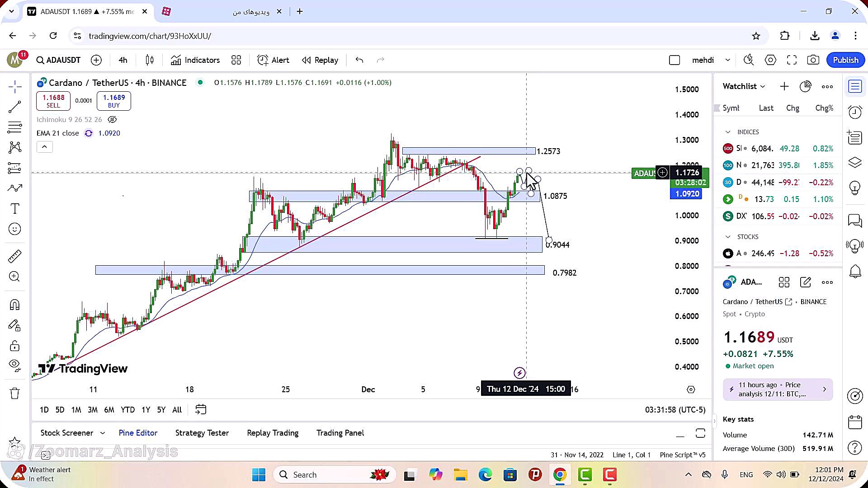Select the brush/geometric shapes tool
The width and height of the screenshot is (868, 488).
(14, 188)
